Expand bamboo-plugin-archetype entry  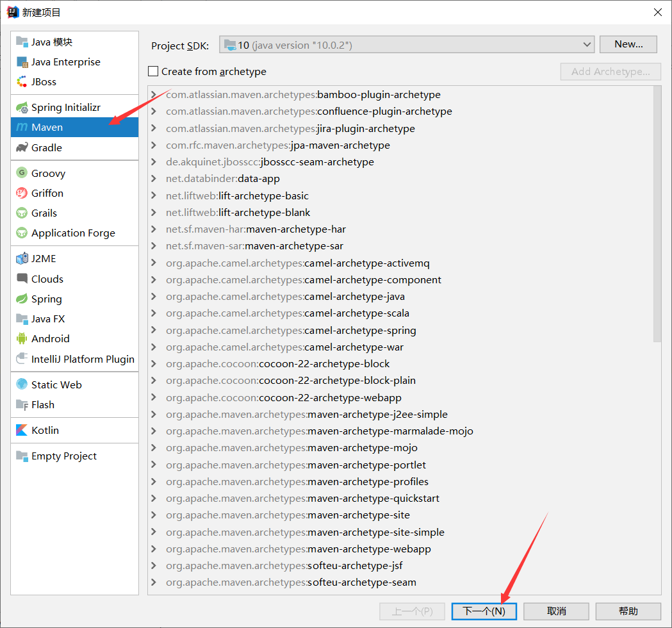coord(154,94)
